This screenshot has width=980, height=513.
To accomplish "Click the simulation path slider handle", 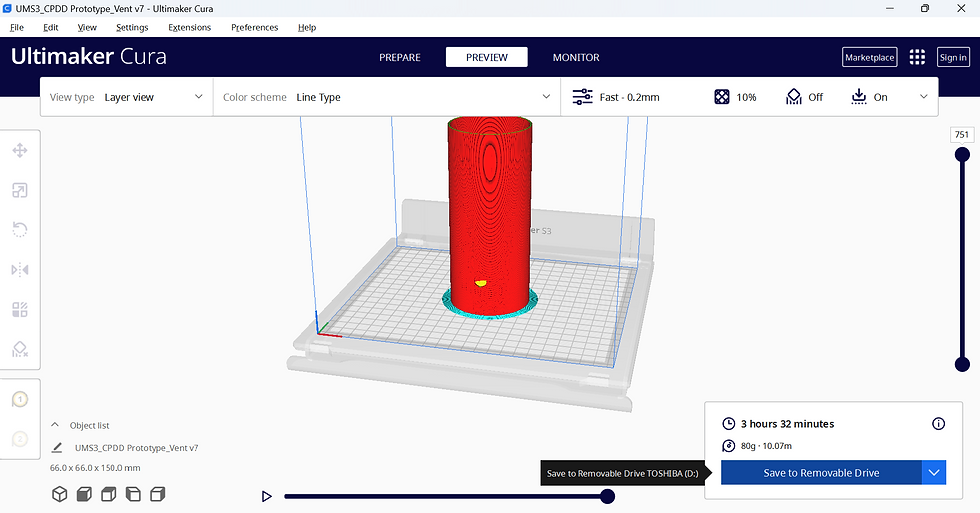I will pos(608,497).
